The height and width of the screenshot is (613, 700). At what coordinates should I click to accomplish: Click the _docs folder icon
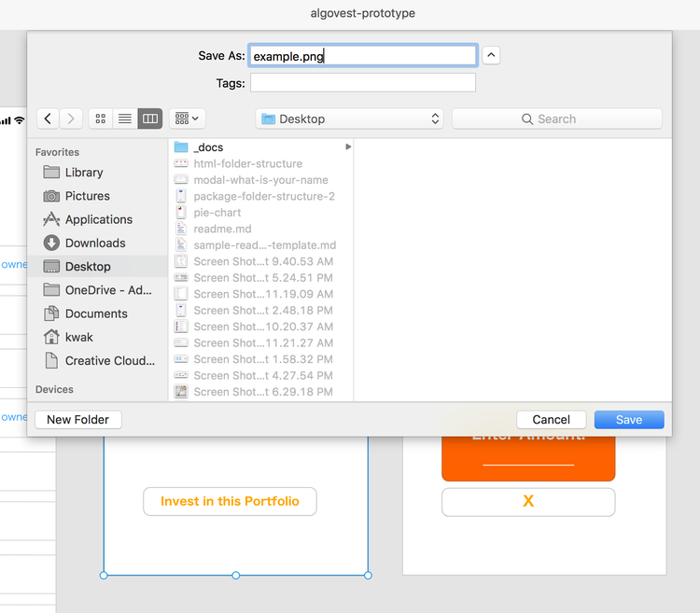point(181,146)
